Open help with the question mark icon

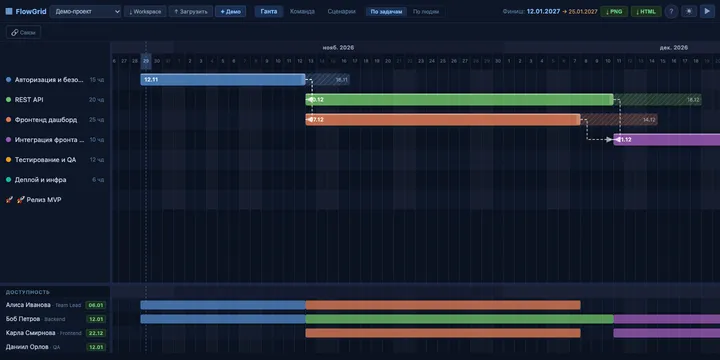(x=671, y=11)
